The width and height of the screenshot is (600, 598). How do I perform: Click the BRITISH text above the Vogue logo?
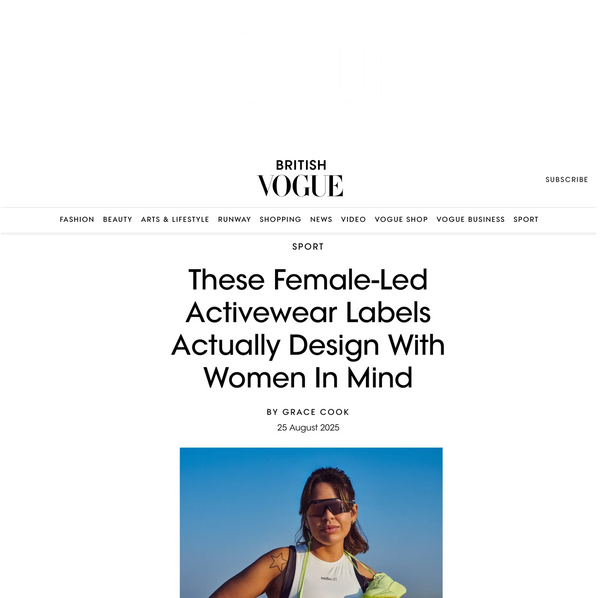301,165
